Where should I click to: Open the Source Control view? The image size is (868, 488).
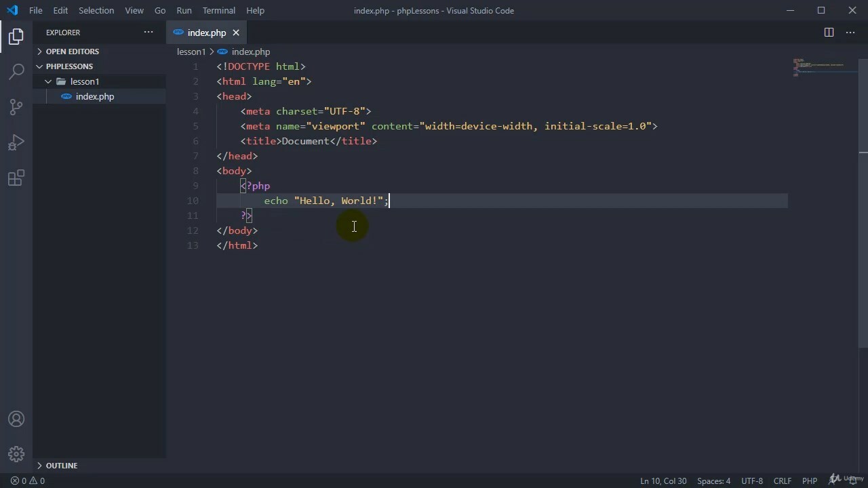(x=16, y=107)
